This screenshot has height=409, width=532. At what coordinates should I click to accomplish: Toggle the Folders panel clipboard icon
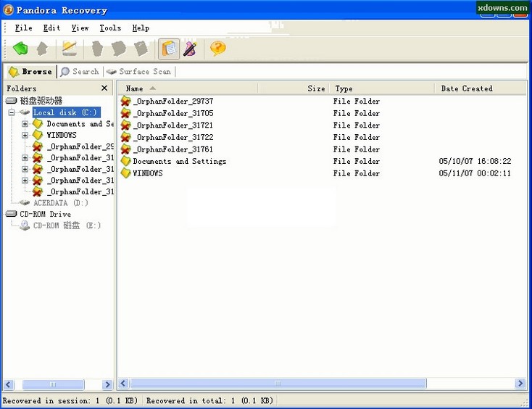170,49
